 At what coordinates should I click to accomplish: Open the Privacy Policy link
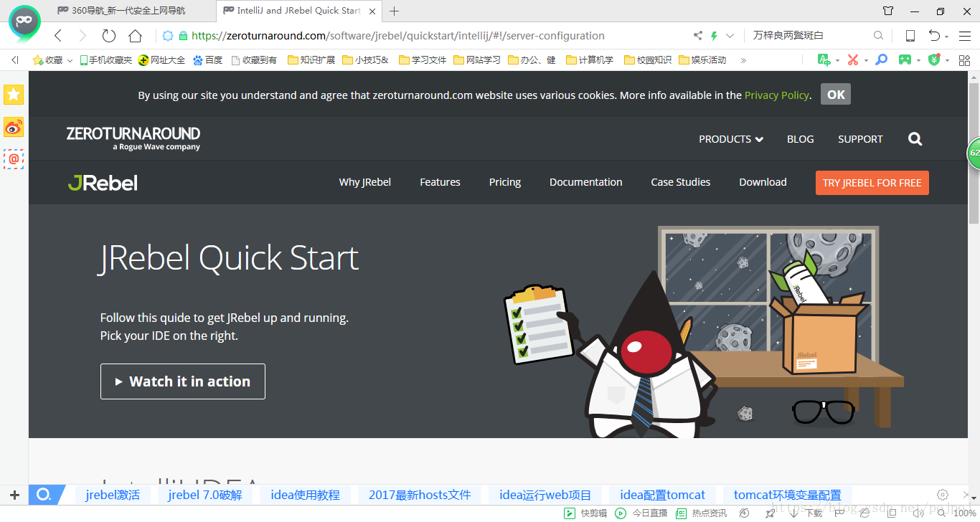[x=777, y=95]
